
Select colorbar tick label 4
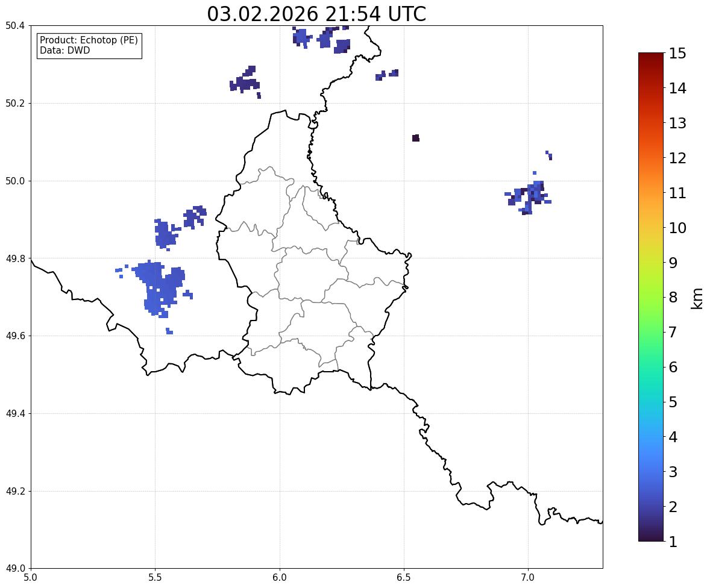tap(673, 437)
